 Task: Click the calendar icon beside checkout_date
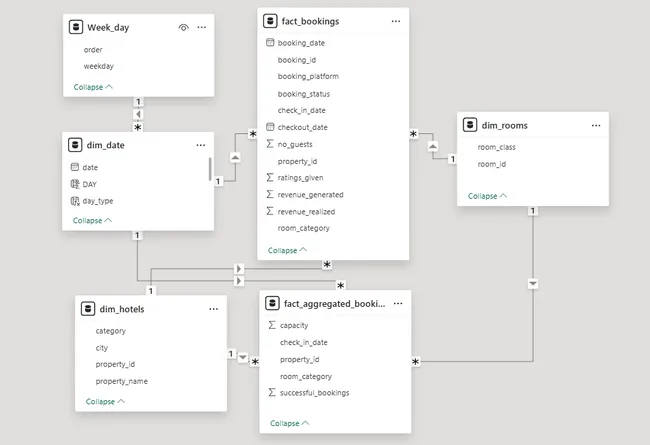270,127
